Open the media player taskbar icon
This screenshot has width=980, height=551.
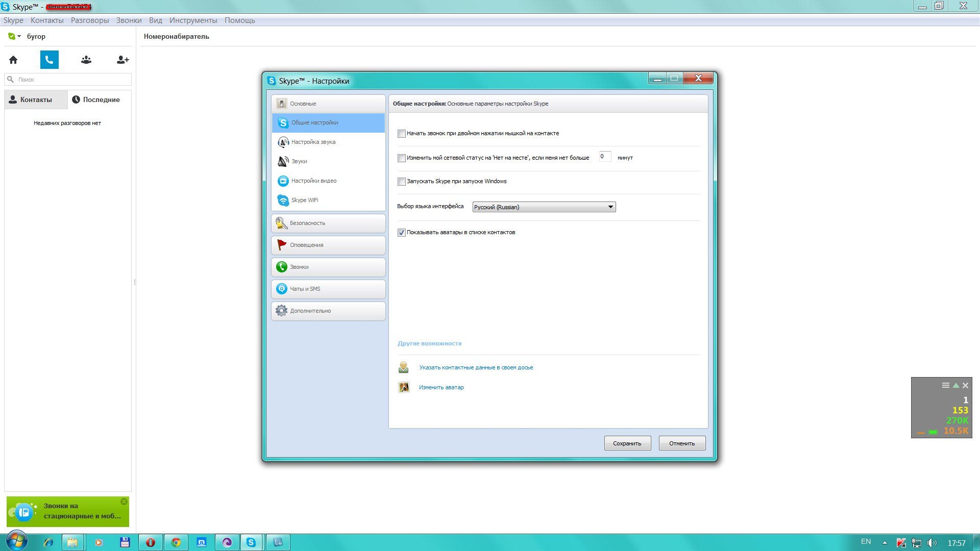click(99, 542)
